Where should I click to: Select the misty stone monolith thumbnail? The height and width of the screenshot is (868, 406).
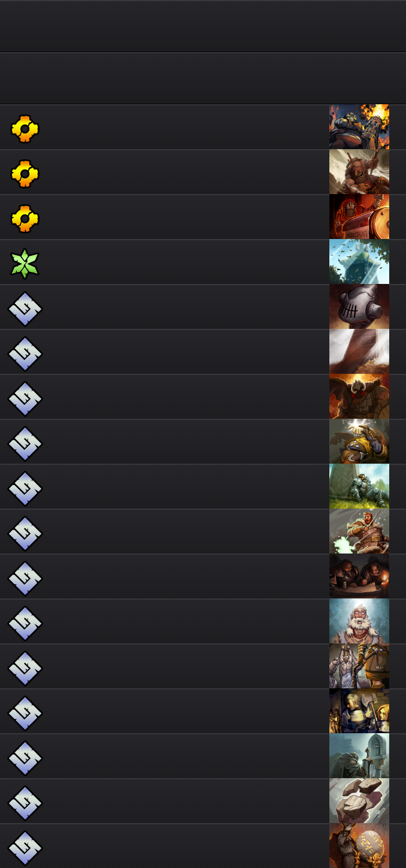359,352
